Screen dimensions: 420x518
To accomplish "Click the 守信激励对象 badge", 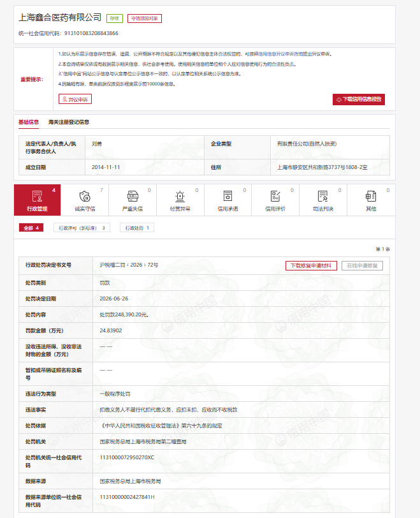I will [x=145, y=18].
